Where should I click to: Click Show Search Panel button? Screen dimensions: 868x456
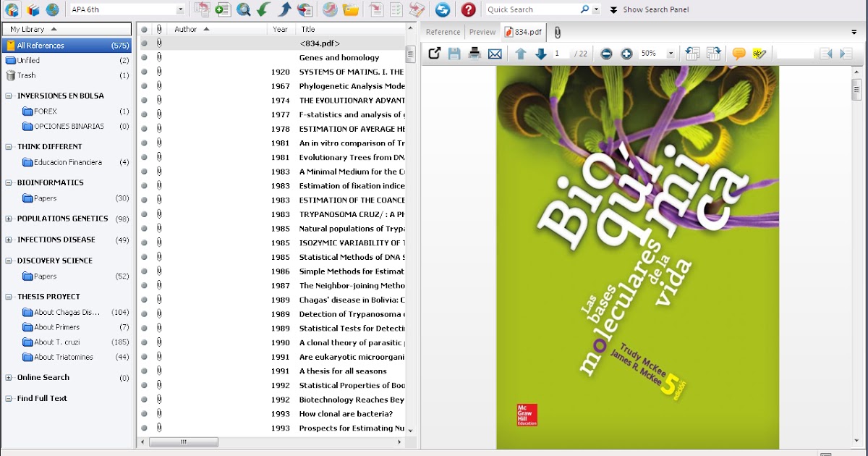[x=649, y=9]
